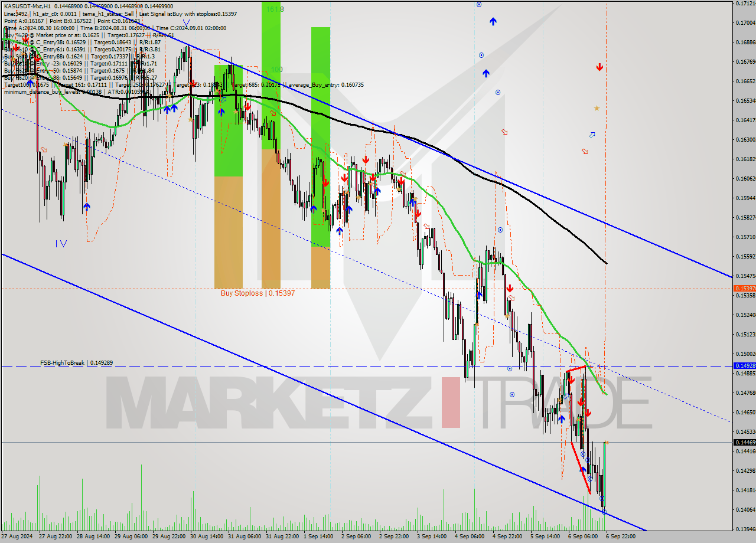Click the 0.15592 price axis value
The image size is (756, 543).
[x=745, y=257]
